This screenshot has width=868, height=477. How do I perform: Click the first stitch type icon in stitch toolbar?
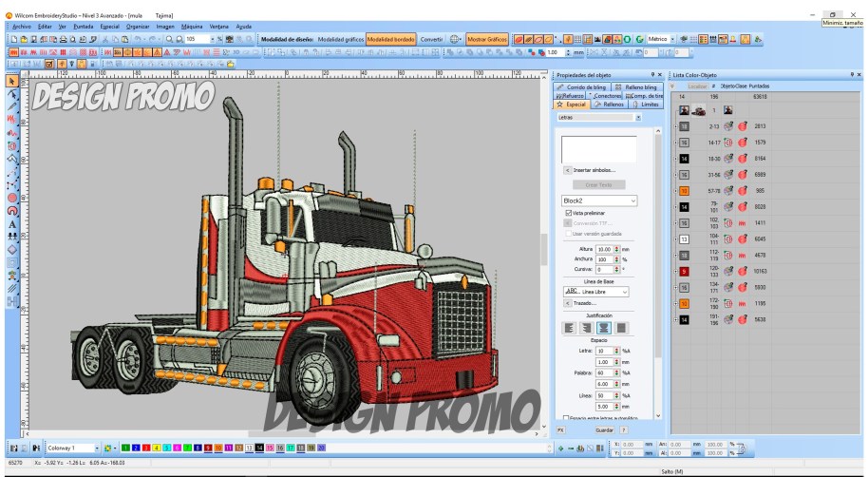click(14, 52)
